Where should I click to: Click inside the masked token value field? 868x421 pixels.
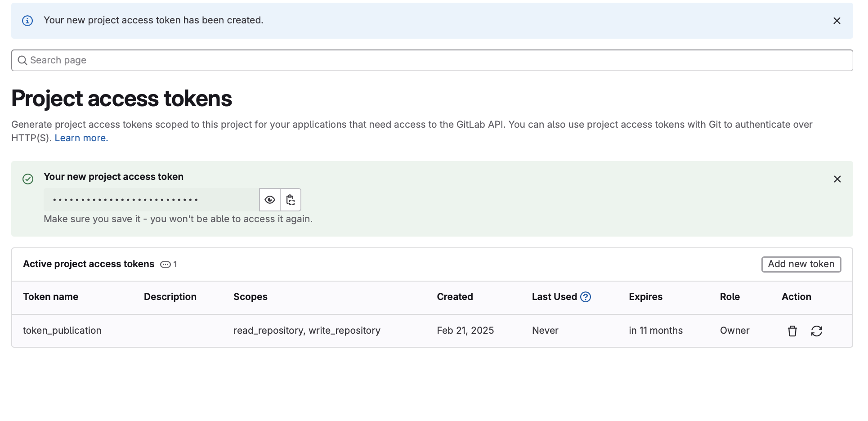point(151,200)
